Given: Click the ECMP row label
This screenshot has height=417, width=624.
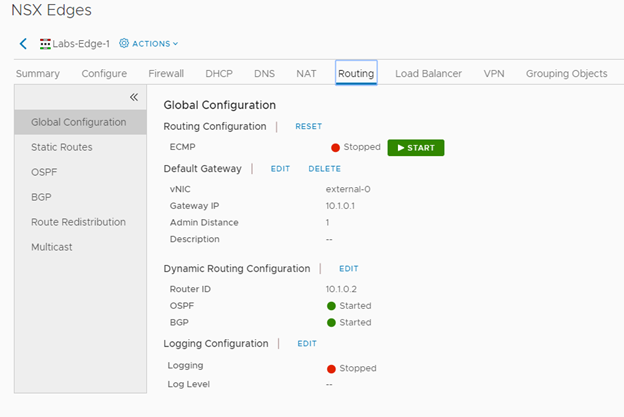Looking at the screenshot, I should point(182,147).
